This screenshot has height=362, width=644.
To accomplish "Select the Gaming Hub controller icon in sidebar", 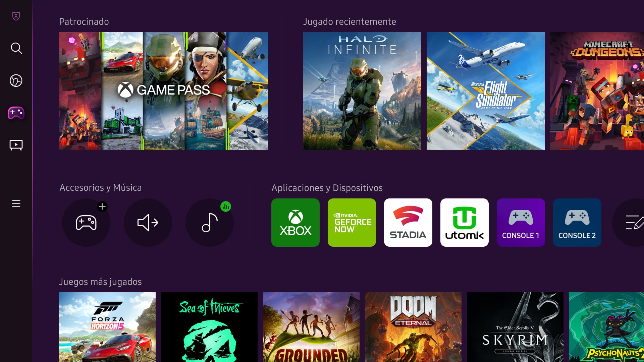I will coord(16,113).
